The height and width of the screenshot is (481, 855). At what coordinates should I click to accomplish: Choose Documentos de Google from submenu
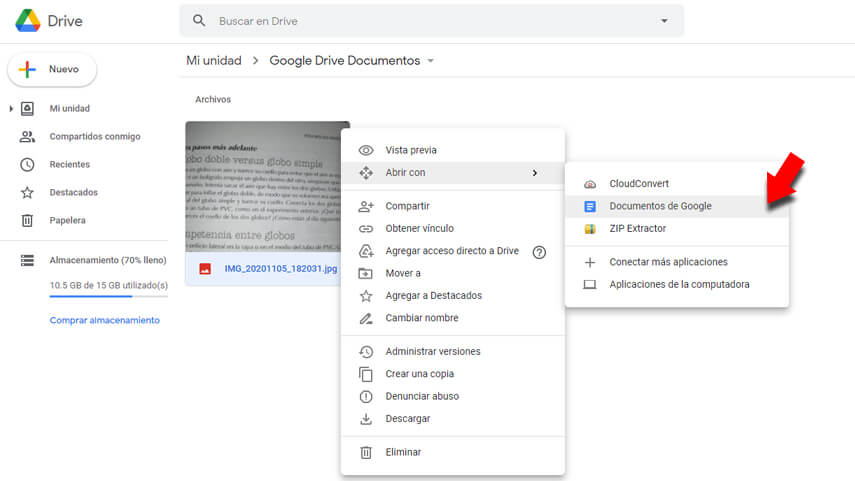(x=660, y=206)
